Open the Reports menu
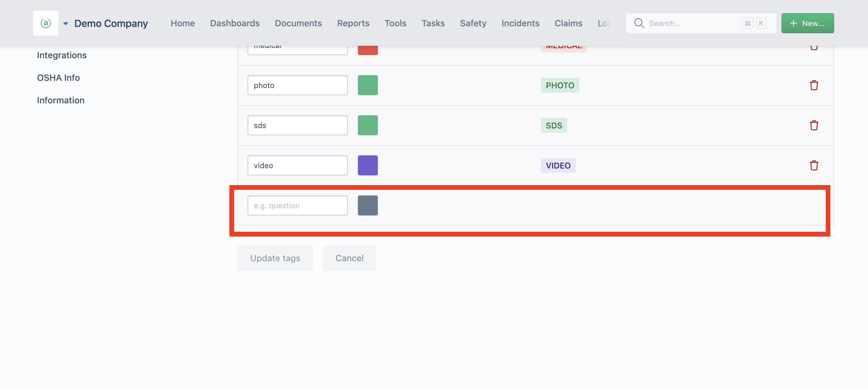Image resolution: width=868 pixels, height=389 pixels. [x=353, y=23]
